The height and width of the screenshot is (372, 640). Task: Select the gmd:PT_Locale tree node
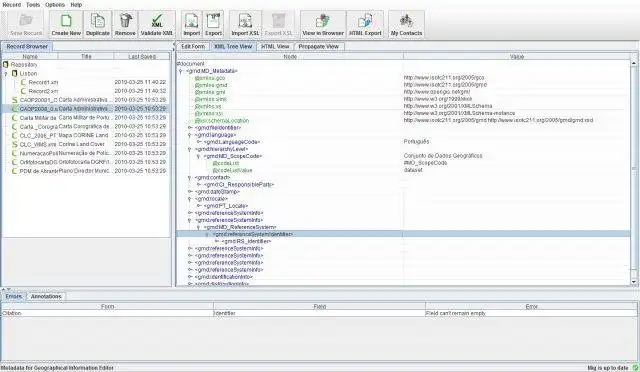point(226,206)
